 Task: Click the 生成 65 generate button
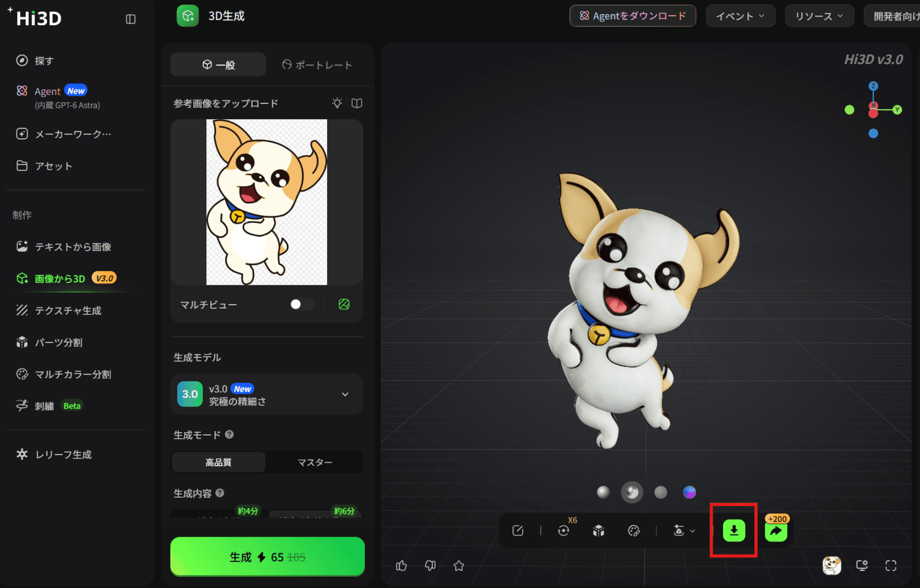pyautogui.click(x=267, y=556)
